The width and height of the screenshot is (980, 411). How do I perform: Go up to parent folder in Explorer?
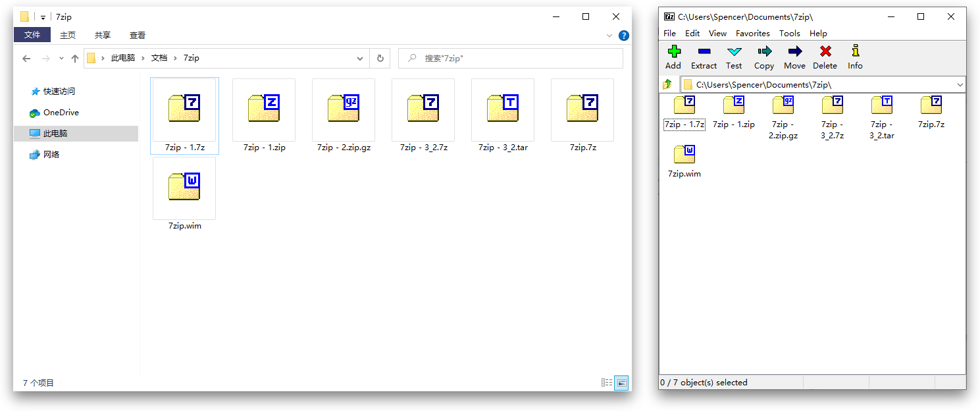pyautogui.click(x=75, y=58)
